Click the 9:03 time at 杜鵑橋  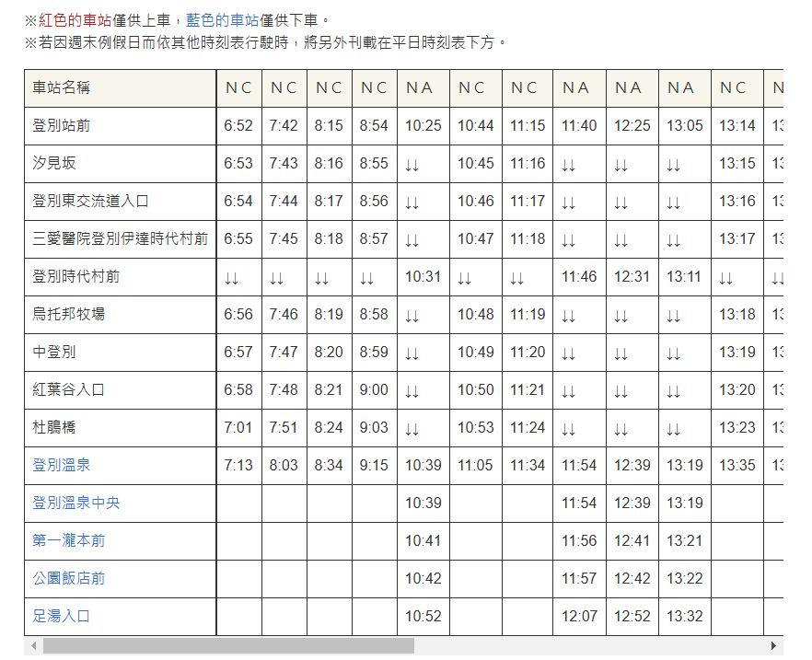click(374, 428)
